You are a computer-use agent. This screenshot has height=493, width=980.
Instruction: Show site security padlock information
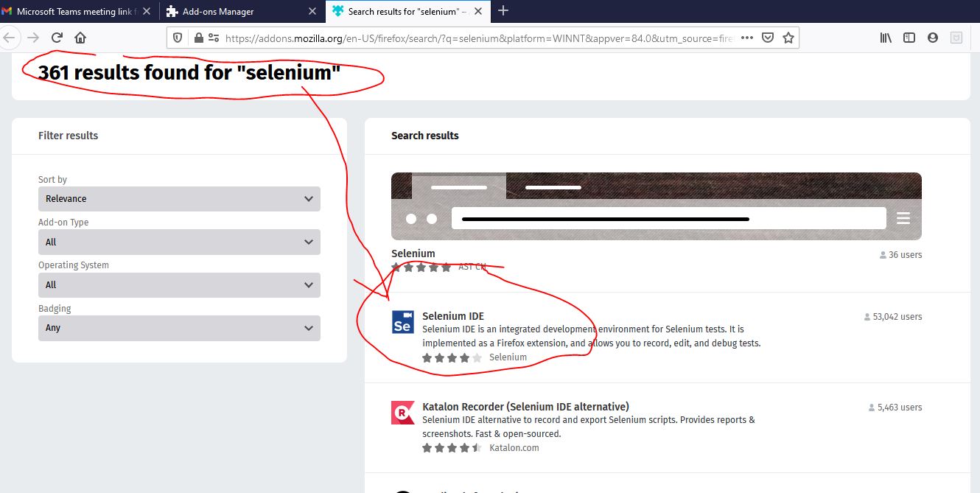(197, 38)
